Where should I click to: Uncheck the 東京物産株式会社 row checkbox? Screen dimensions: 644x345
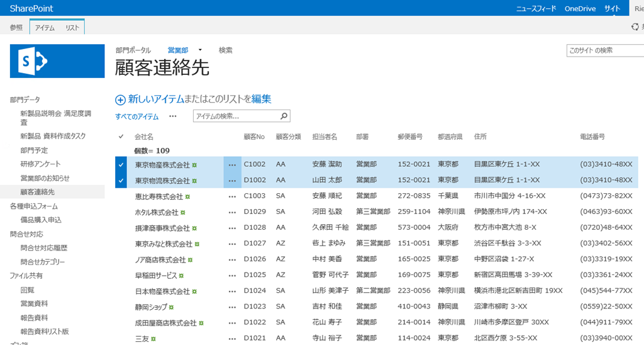pos(121,165)
